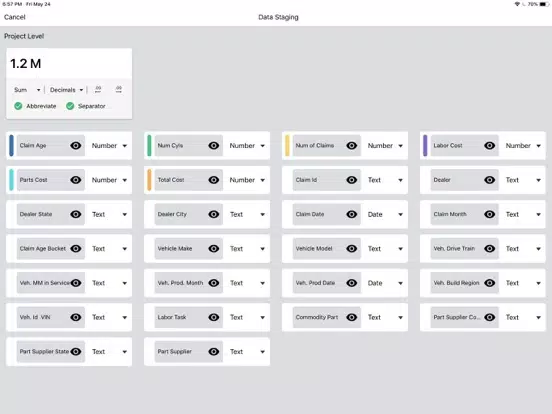Viewport: 552px width, 414px height.
Task: Open Veh. Id VIN Text type dropdown
Action: click(x=109, y=317)
